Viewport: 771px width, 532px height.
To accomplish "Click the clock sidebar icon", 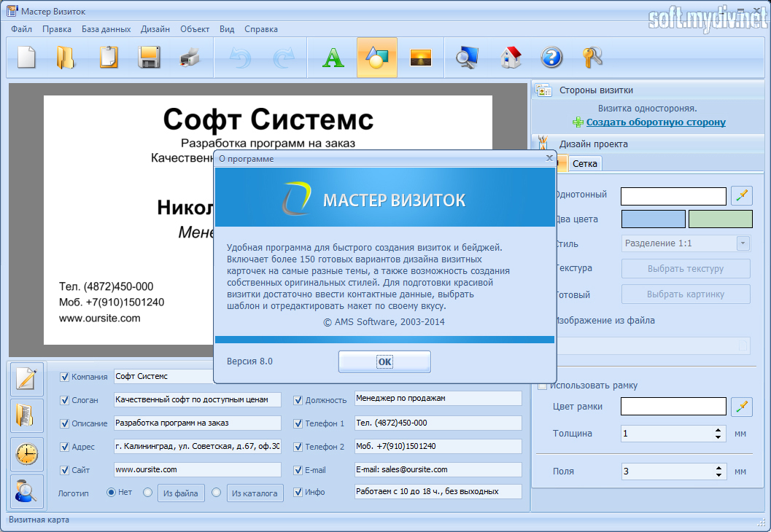I will (x=27, y=454).
